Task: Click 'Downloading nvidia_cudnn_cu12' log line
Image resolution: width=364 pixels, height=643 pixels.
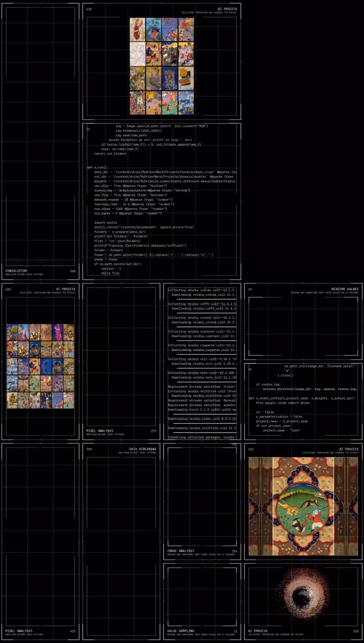Action: click(202, 419)
